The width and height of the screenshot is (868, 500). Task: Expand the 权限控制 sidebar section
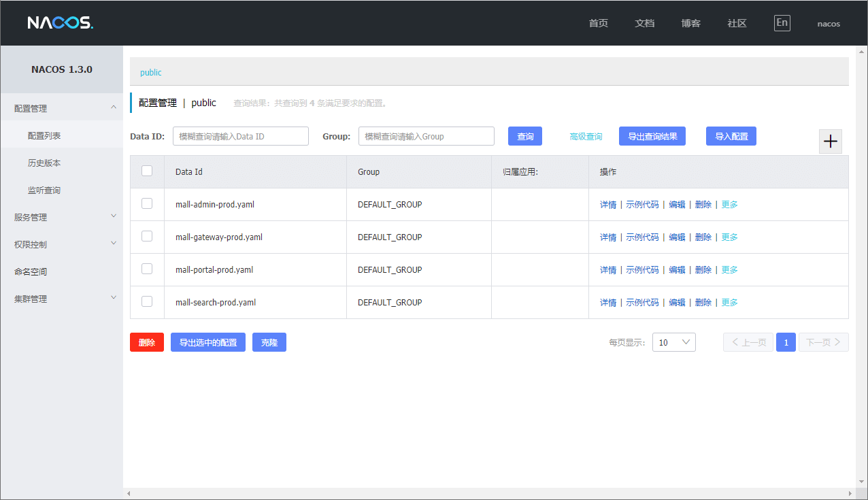tap(61, 244)
